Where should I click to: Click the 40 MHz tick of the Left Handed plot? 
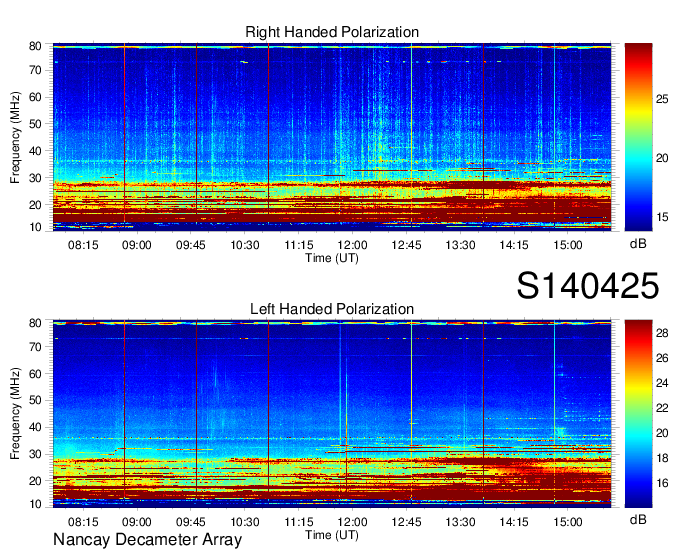[x=35, y=428]
